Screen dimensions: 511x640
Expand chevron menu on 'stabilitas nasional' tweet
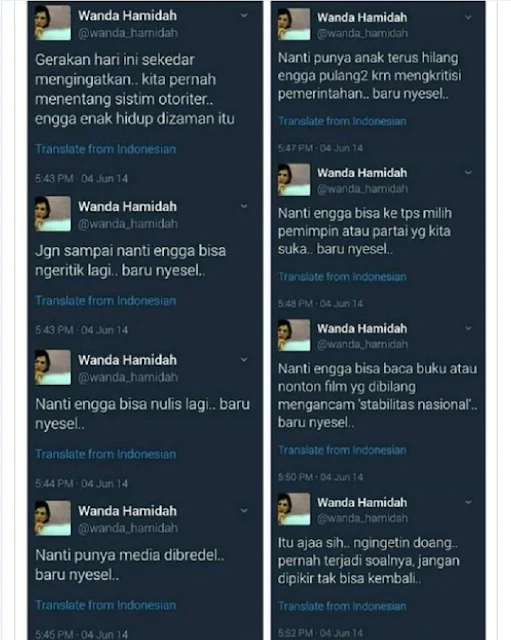(469, 328)
